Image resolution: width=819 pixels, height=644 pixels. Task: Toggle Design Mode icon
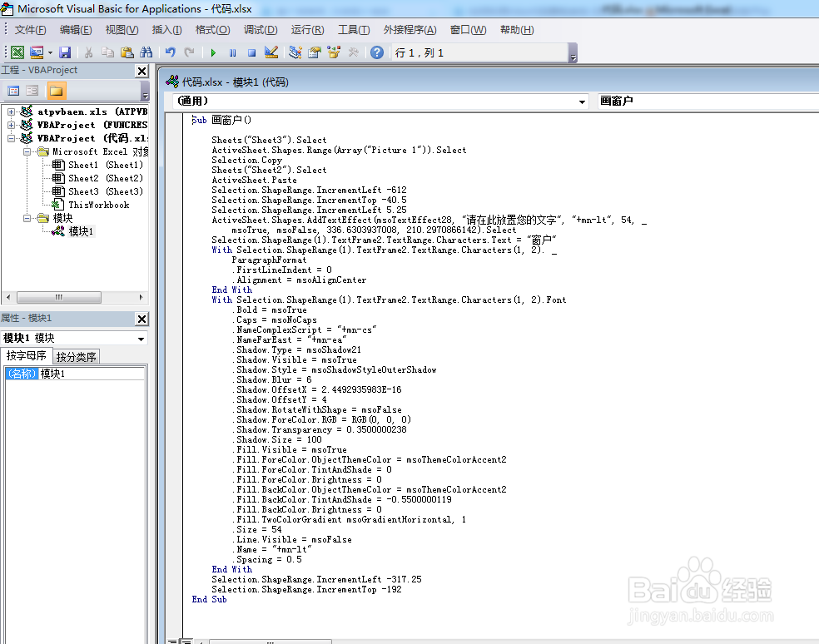click(x=271, y=52)
